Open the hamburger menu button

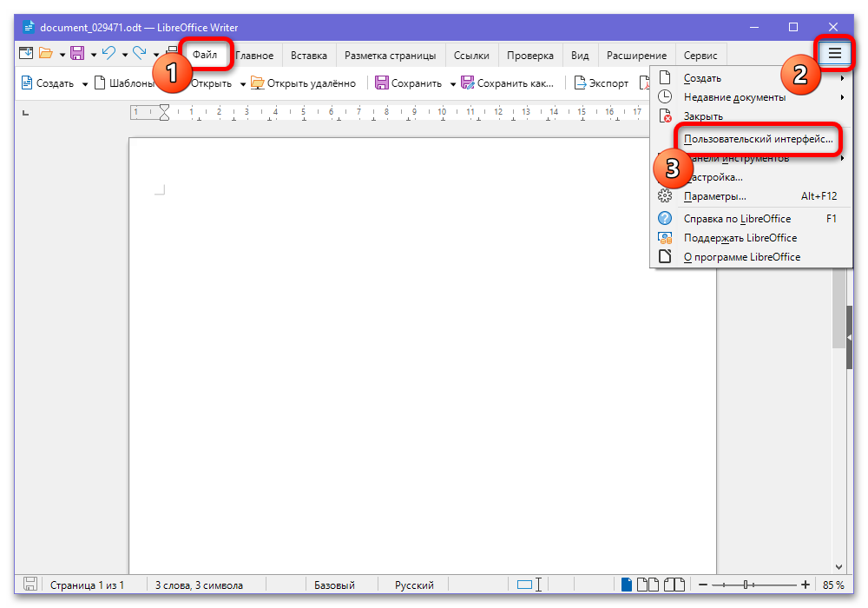coord(834,54)
